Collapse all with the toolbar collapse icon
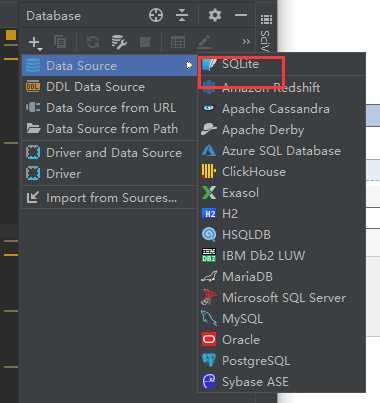This screenshot has height=403, width=380. (x=182, y=15)
